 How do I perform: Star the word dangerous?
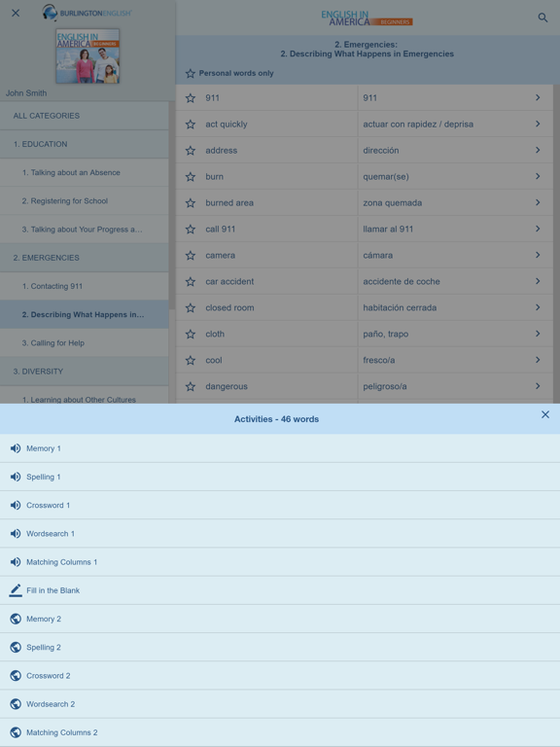(x=191, y=386)
